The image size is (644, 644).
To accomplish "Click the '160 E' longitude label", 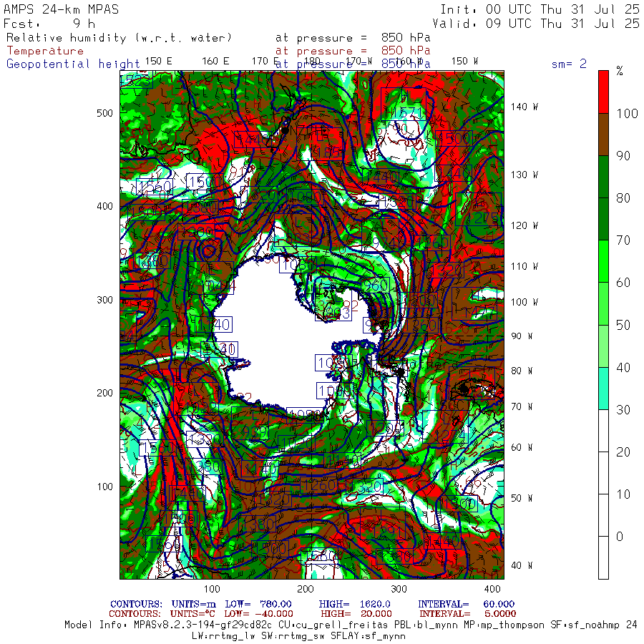I will click(x=215, y=62).
